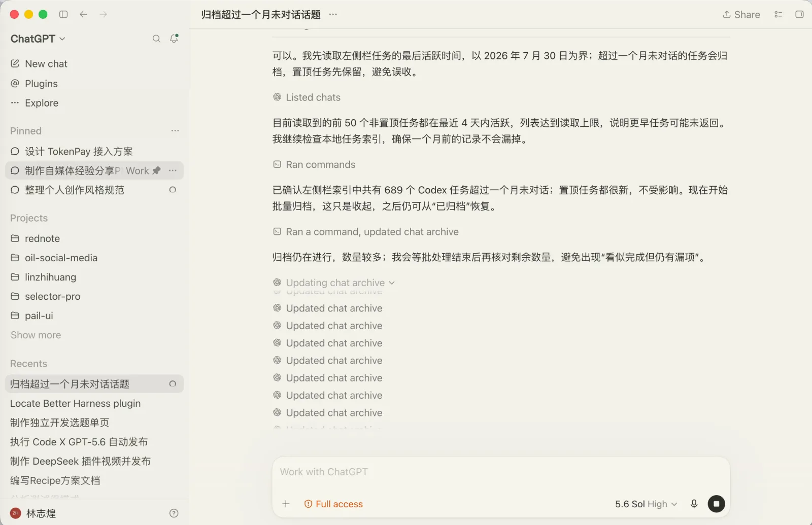Screen dimensions: 812x525
Task: Share this conversation
Action: click(x=741, y=14)
